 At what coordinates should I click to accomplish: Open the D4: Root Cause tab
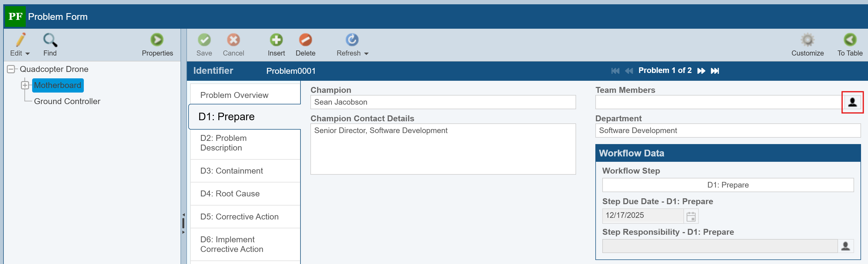230,194
